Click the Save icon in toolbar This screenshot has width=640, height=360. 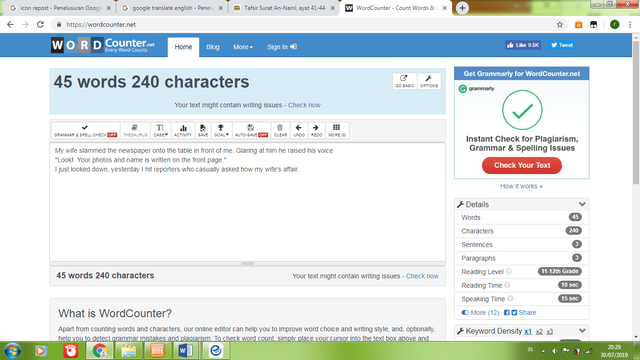coord(203,131)
